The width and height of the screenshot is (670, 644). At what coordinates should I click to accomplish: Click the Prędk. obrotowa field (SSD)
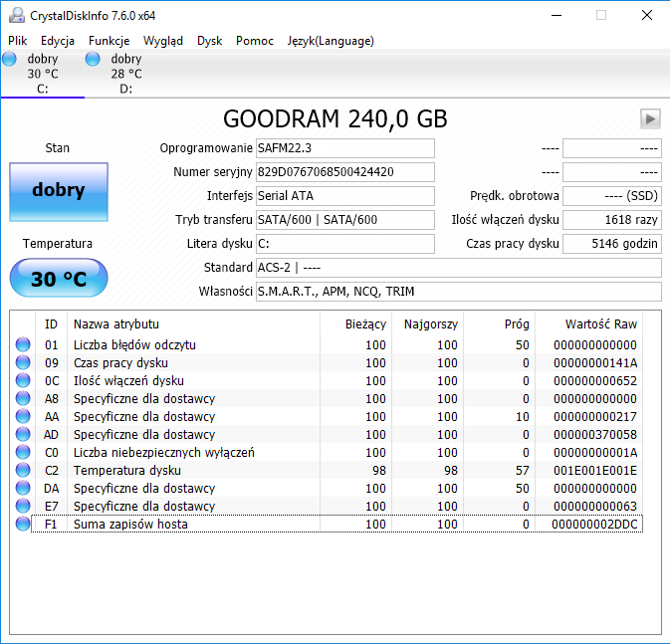coord(612,196)
